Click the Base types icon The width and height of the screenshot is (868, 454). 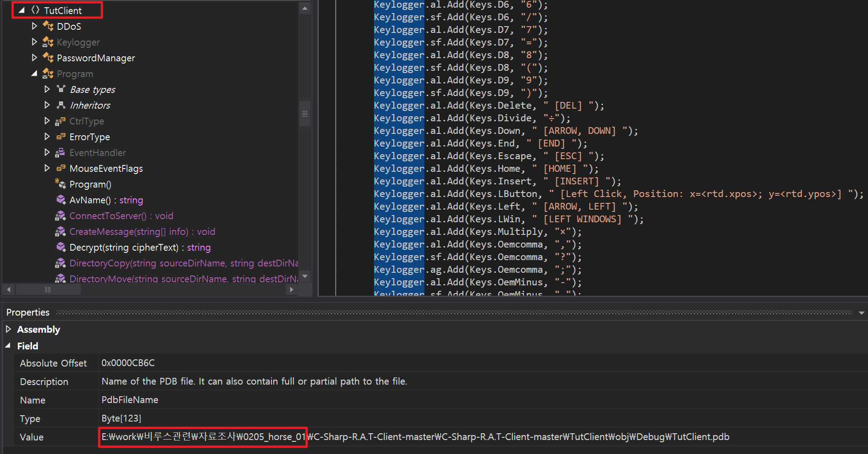pyautogui.click(x=61, y=89)
